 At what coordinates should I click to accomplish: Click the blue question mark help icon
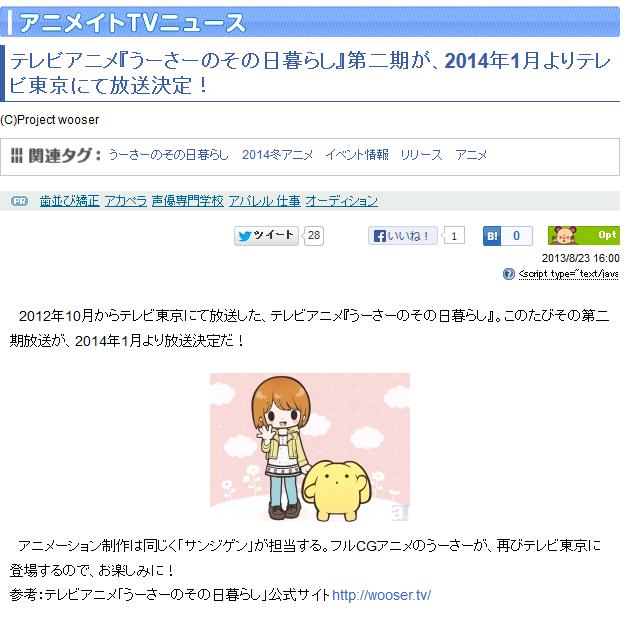[x=508, y=274]
